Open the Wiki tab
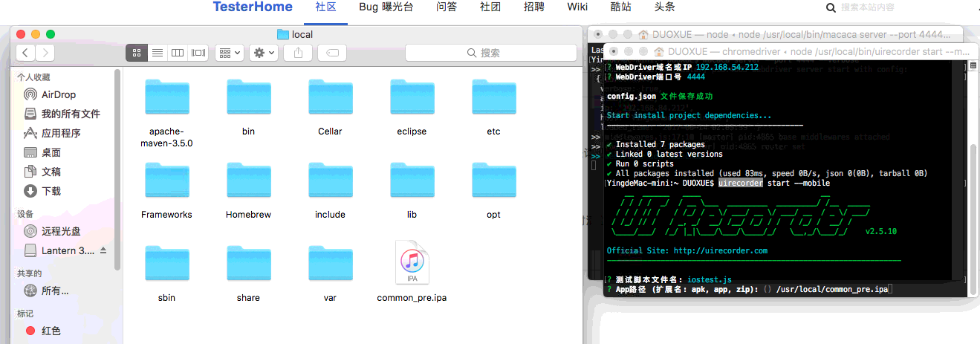The height and width of the screenshot is (344, 980). coord(577,7)
